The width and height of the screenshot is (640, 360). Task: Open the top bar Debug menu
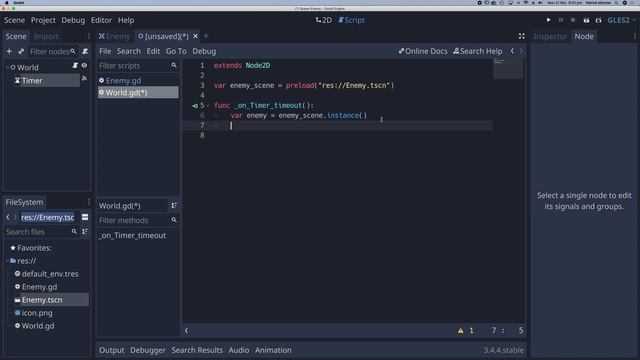click(73, 20)
